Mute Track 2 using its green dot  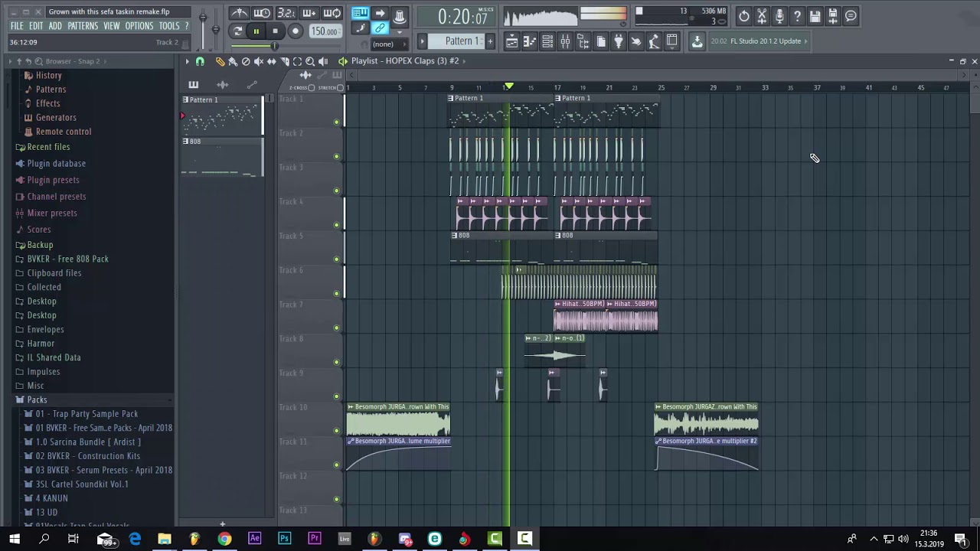coord(336,156)
